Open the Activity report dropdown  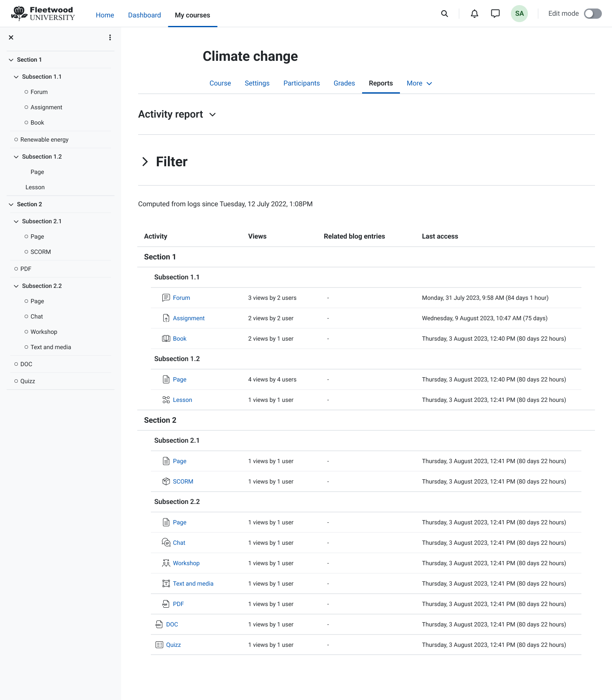point(213,114)
